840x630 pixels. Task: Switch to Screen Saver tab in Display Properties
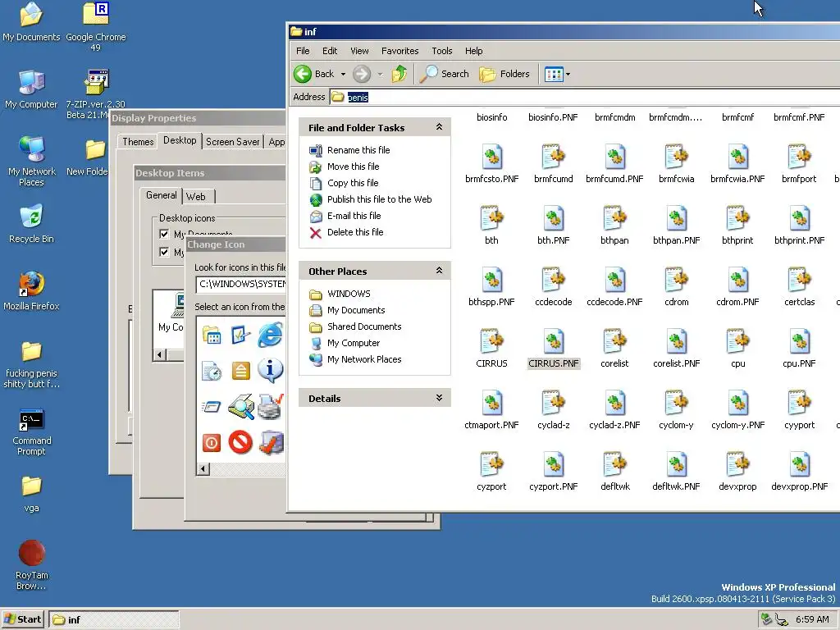point(232,142)
